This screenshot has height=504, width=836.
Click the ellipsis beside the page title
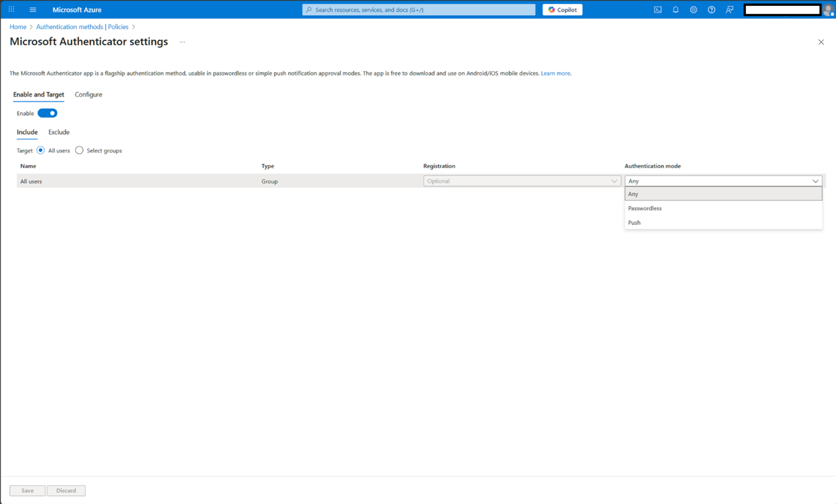(182, 42)
